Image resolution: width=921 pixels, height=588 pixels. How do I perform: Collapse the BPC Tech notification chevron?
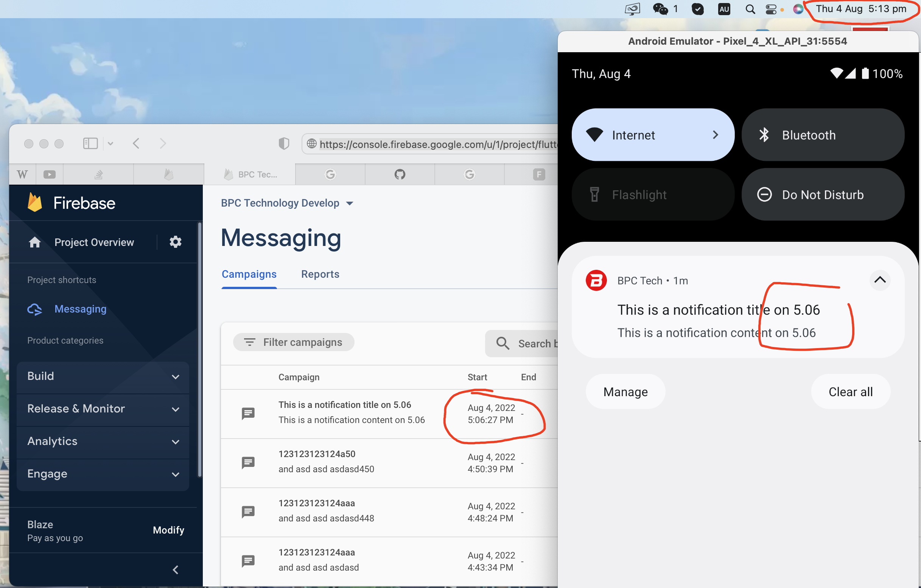[880, 280]
